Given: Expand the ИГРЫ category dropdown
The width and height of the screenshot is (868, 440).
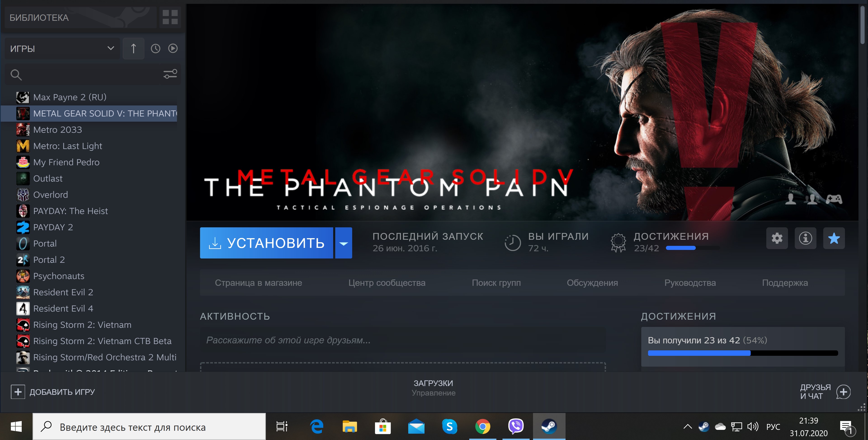Looking at the screenshot, I should tap(111, 49).
